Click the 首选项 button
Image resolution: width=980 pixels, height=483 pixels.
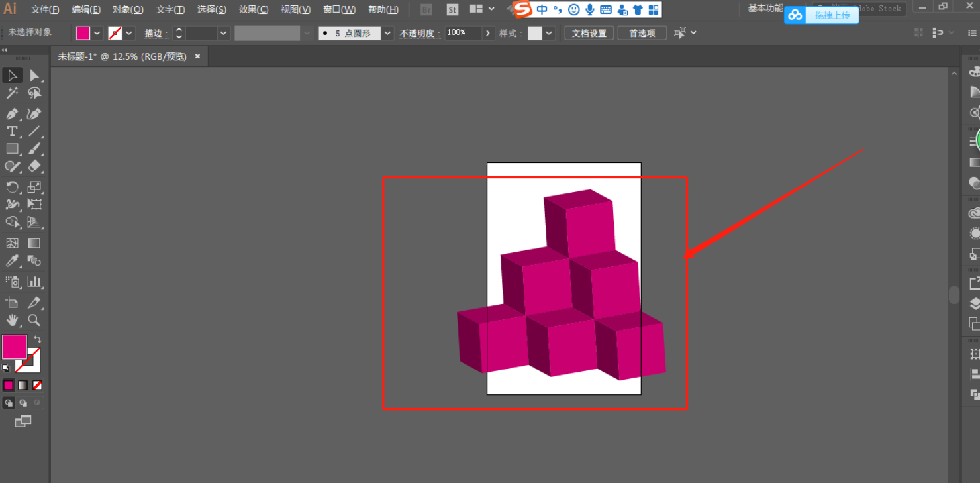pyautogui.click(x=642, y=33)
